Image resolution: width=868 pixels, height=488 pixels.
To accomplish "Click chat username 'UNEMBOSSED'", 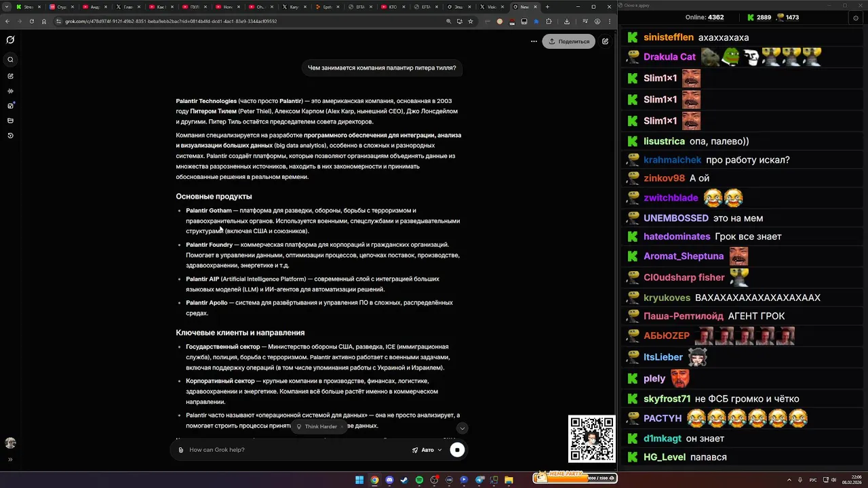I will pyautogui.click(x=675, y=218).
